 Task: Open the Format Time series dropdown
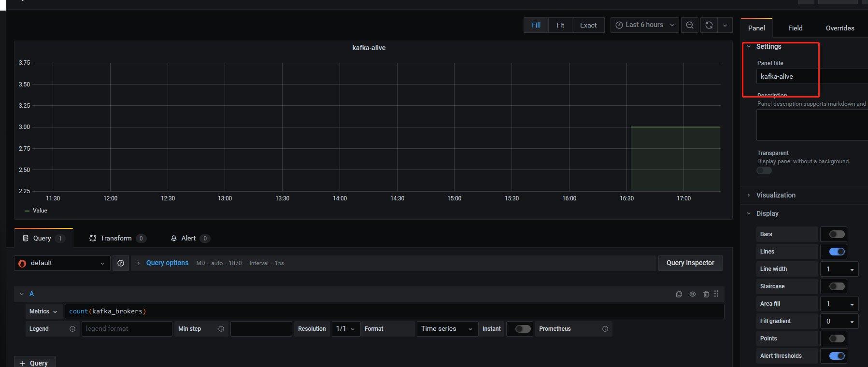(x=447, y=329)
